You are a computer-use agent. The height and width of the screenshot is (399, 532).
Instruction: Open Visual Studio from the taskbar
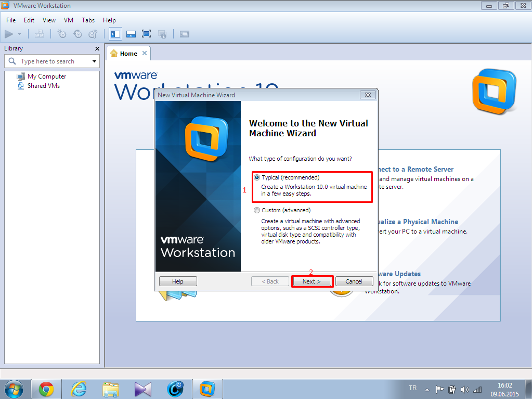(x=143, y=389)
